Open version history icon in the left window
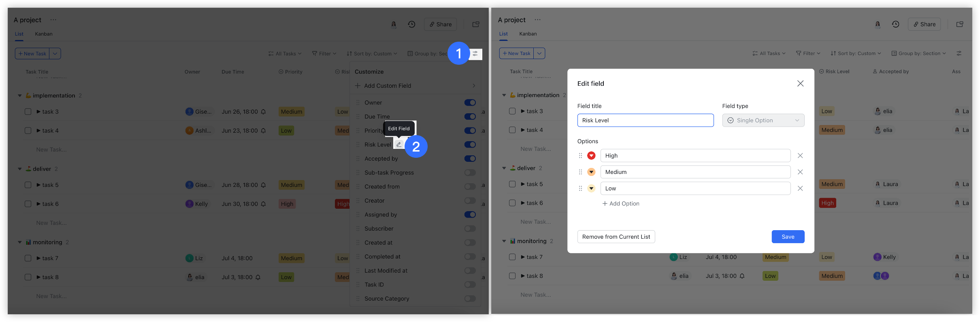980x322 pixels. tap(411, 24)
